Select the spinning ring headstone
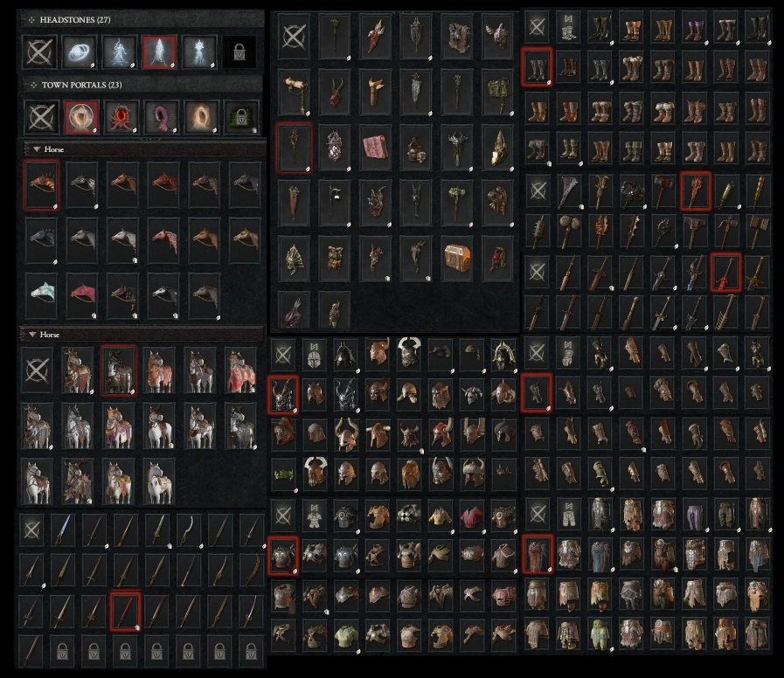Screen dimensions: 784x678 pyautogui.click(x=80, y=52)
